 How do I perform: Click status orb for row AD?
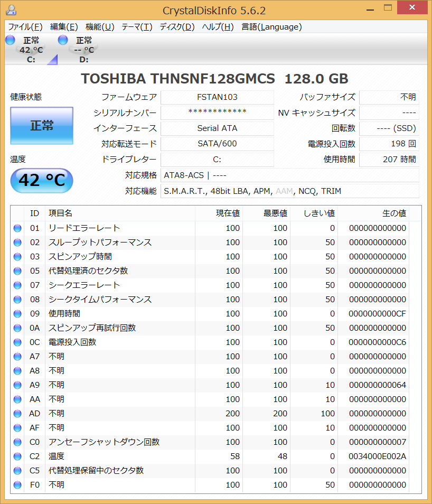(17, 414)
